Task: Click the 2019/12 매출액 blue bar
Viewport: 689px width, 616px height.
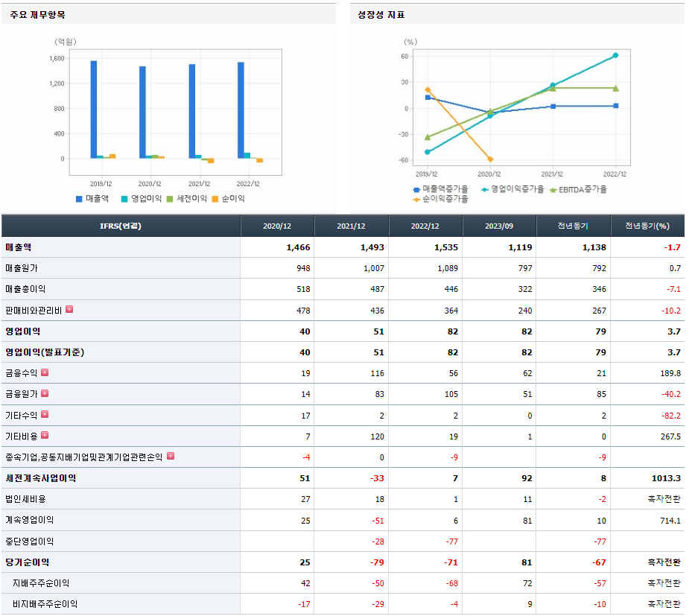Action: 94,109
